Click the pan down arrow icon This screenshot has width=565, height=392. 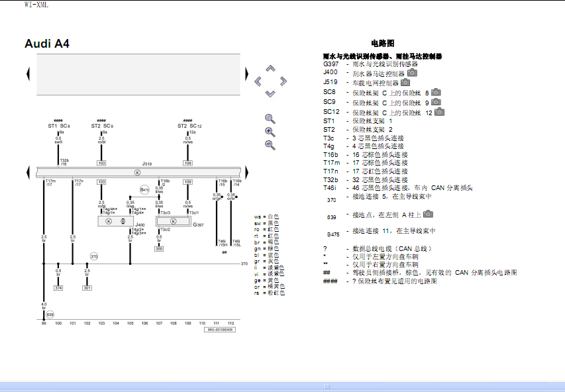click(270, 94)
